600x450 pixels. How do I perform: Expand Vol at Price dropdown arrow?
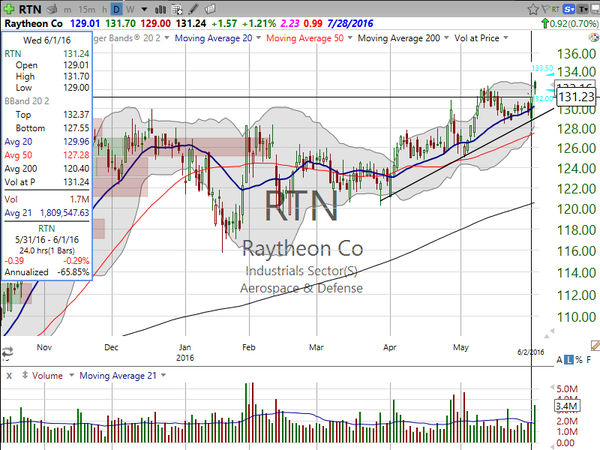coord(506,38)
